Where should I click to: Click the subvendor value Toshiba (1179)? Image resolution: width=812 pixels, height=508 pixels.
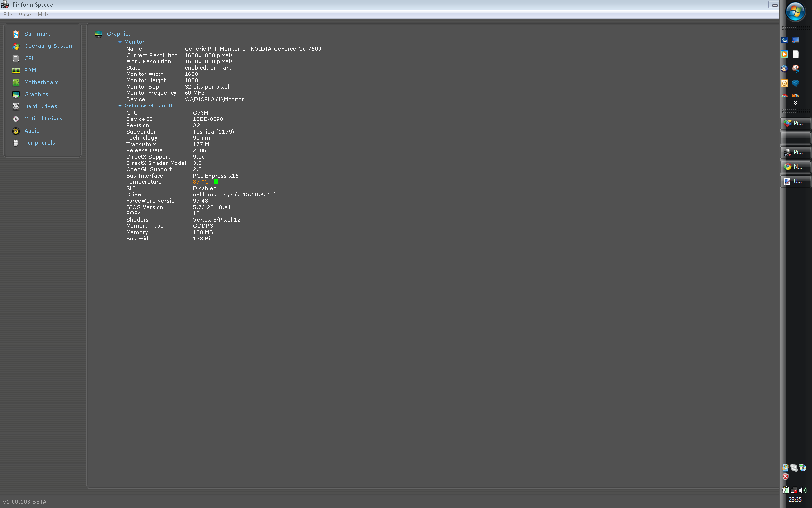click(x=214, y=132)
